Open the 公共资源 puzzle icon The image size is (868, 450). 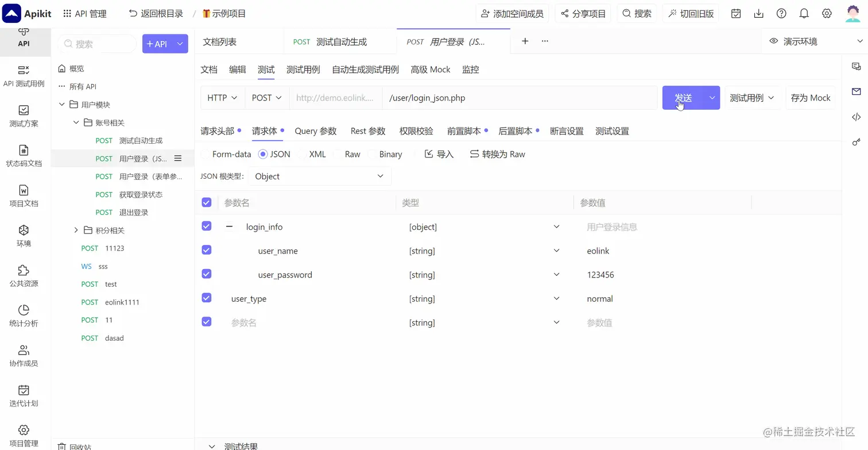point(24,270)
